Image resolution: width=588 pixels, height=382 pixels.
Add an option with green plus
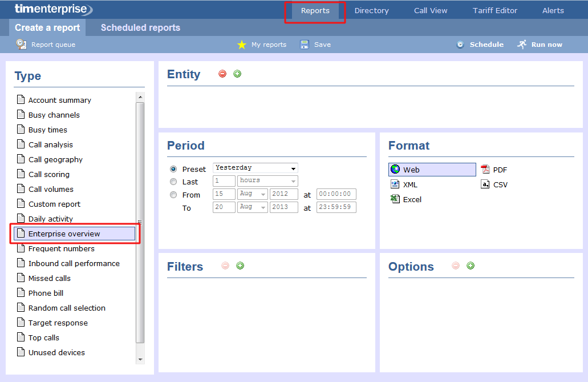point(471,266)
